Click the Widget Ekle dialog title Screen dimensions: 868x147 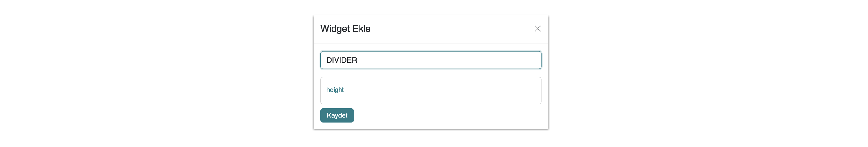(345, 29)
